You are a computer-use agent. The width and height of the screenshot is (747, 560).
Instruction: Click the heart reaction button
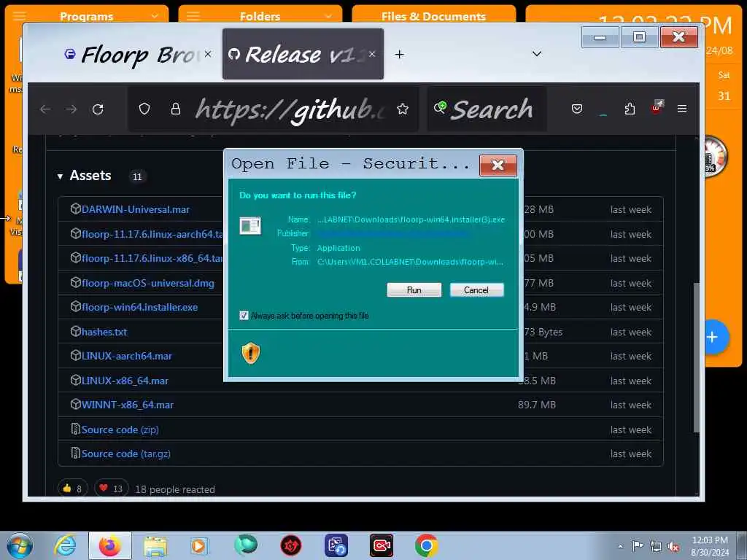point(112,489)
